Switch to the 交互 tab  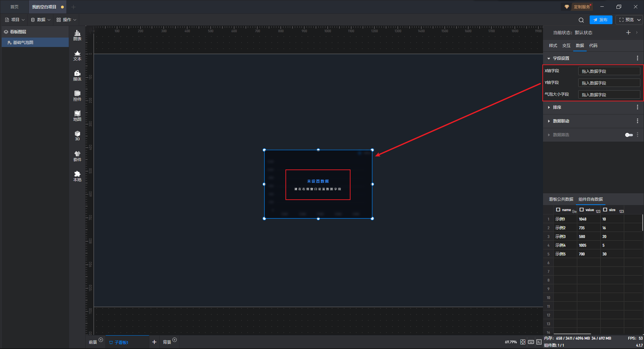click(x=566, y=46)
